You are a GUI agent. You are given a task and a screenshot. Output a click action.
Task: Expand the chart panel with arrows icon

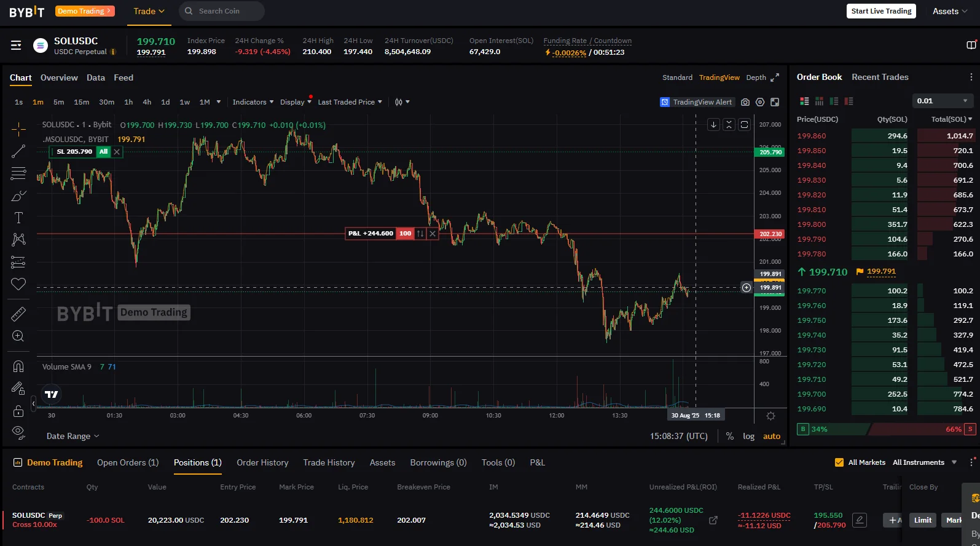[x=775, y=77]
